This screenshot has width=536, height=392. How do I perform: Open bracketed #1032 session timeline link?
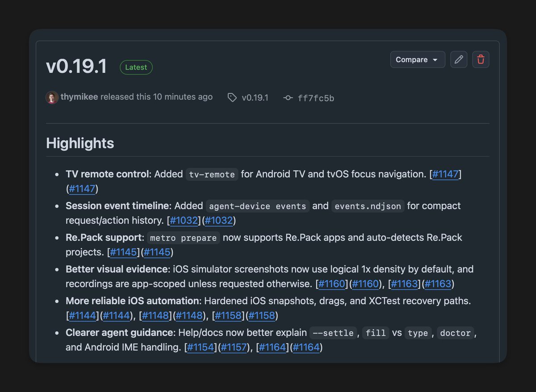pos(184,220)
